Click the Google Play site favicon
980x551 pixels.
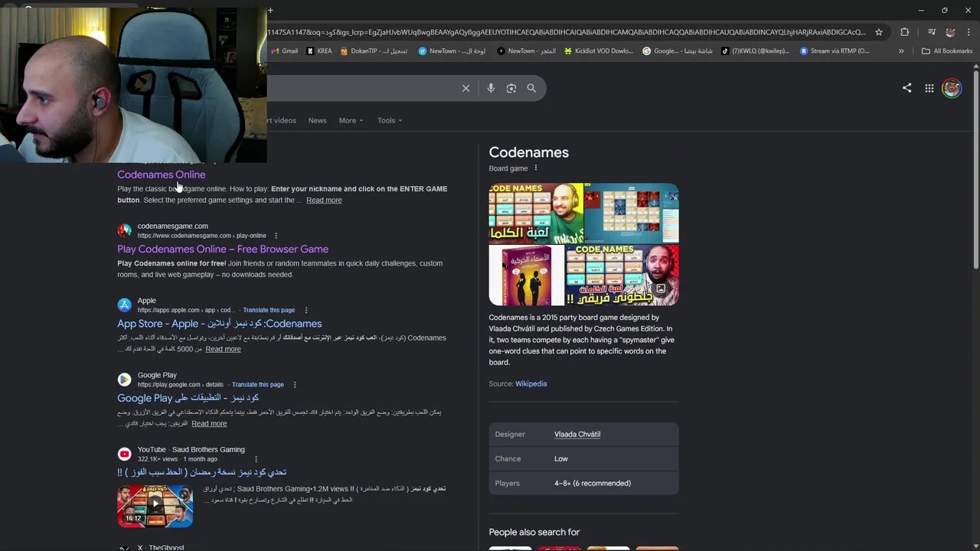(124, 380)
